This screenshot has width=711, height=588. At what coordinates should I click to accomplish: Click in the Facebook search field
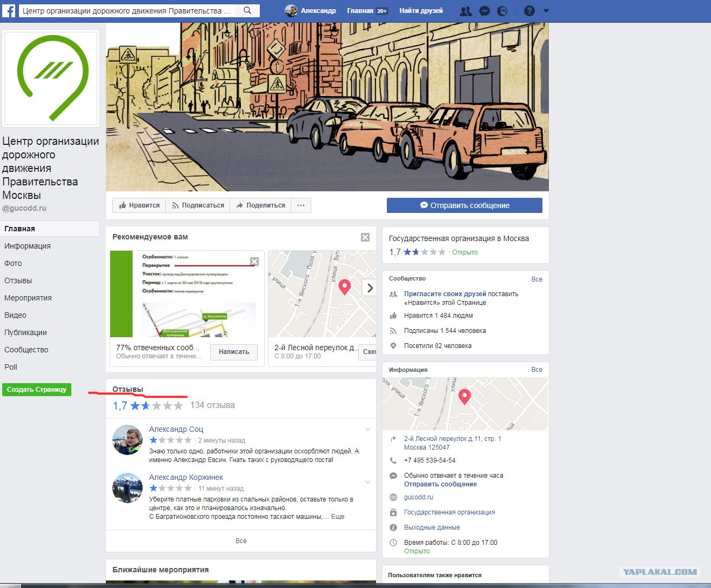click(x=128, y=10)
